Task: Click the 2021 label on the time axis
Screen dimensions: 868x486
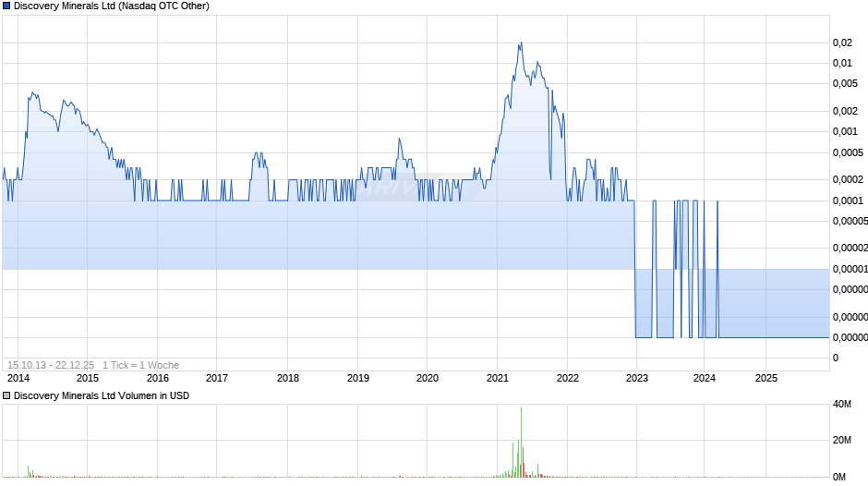Action: pos(498,378)
